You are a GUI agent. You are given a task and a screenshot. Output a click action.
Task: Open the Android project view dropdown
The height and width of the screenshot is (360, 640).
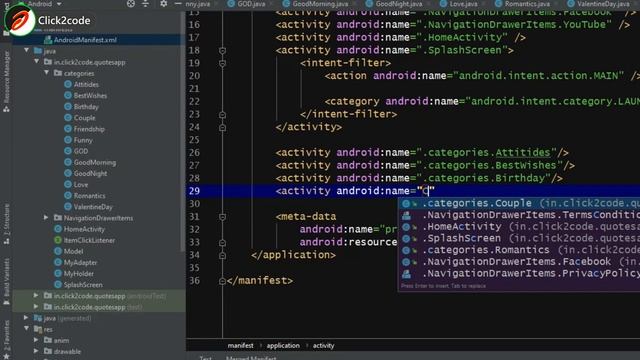[45, 4]
